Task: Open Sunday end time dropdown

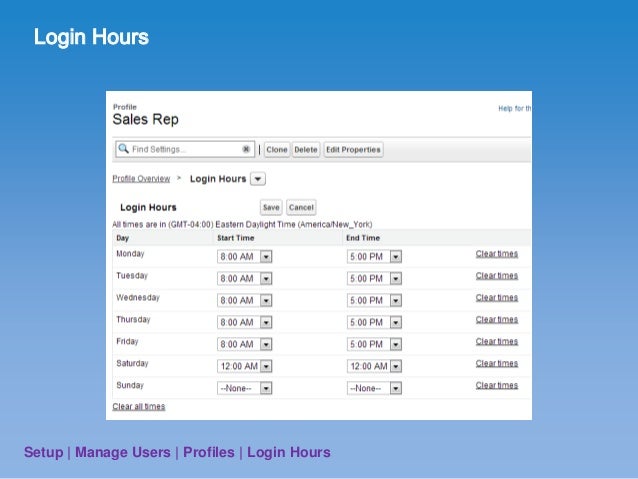Action: pyautogui.click(x=374, y=388)
